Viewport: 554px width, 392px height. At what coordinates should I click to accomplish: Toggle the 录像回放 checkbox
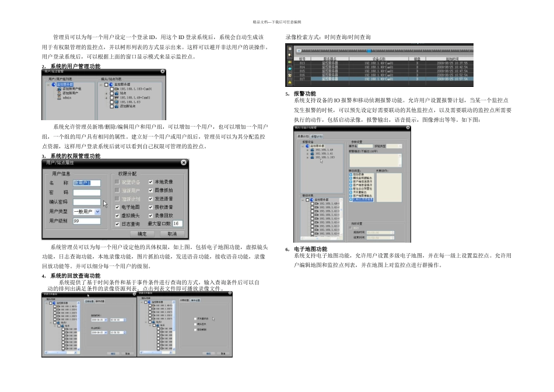point(150,215)
